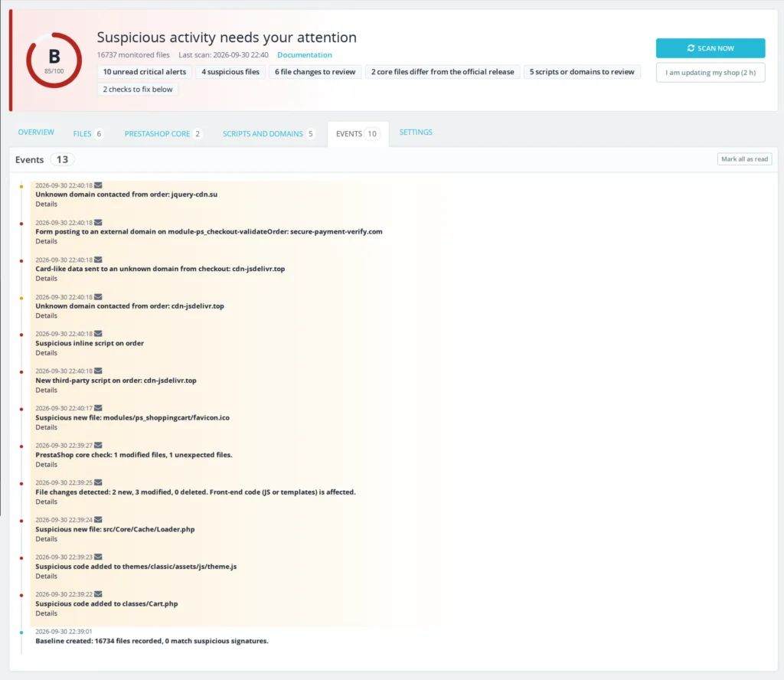Screen dimensions: 784x680
Task: Click the orange timeline dot for jquery-cdn.su event
Action: [21, 187]
